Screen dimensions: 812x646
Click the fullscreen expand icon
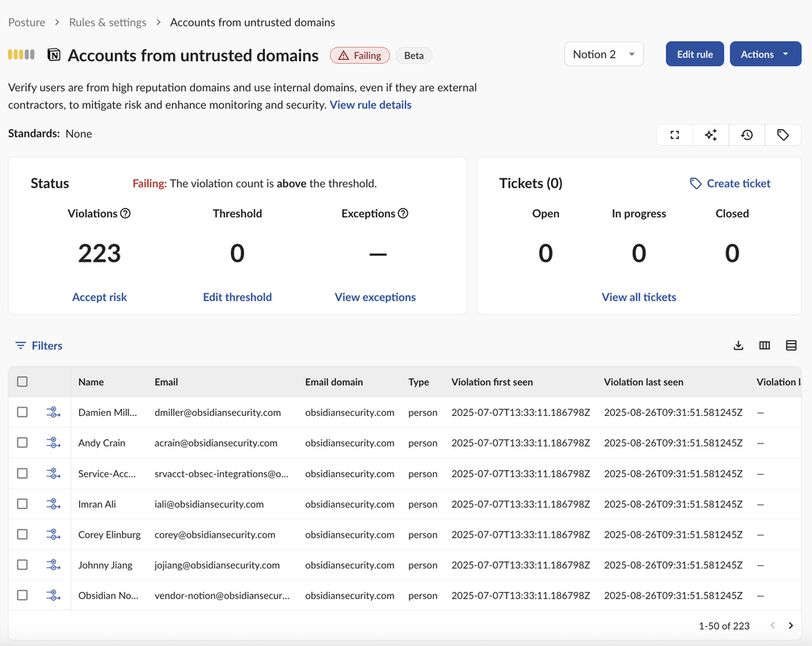675,135
